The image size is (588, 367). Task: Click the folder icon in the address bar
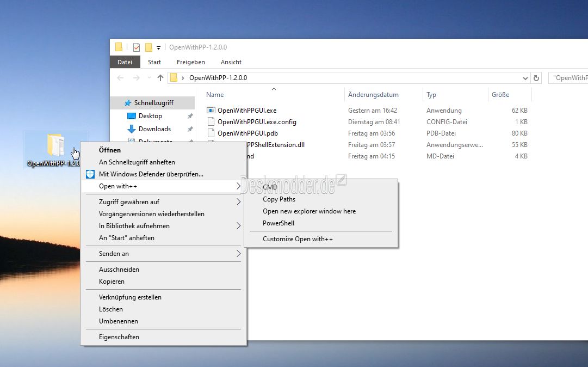pos(174,78)
